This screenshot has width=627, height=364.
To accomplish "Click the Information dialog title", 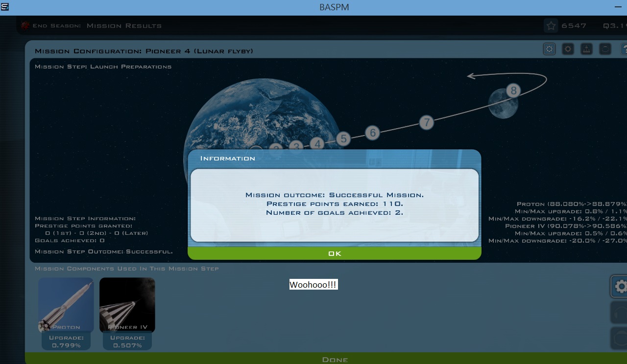I will pos(228,158).
